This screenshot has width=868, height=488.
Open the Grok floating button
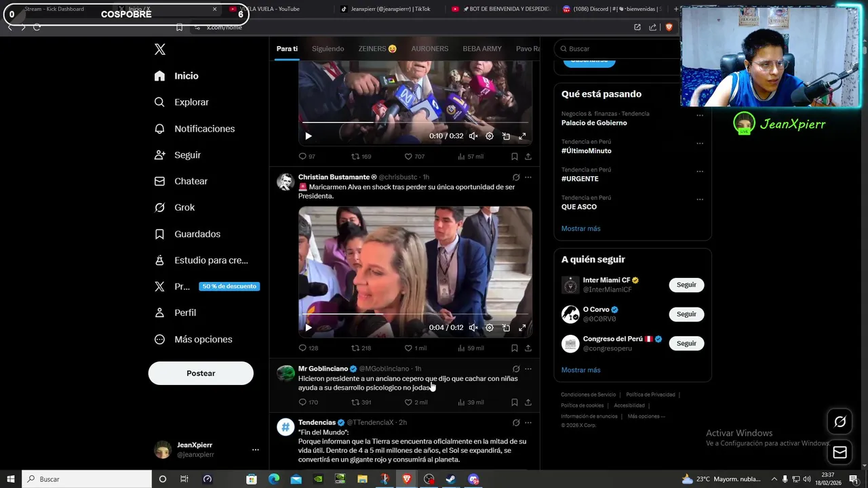pos(840,422)
